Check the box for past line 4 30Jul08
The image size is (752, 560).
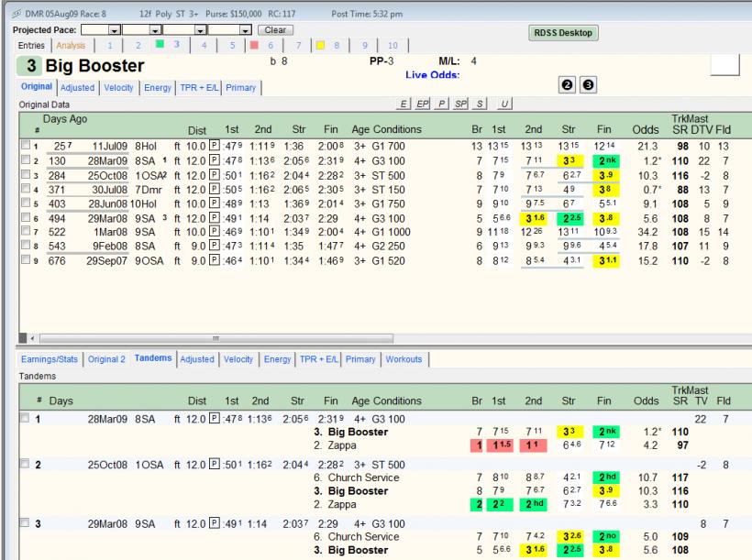26,188
